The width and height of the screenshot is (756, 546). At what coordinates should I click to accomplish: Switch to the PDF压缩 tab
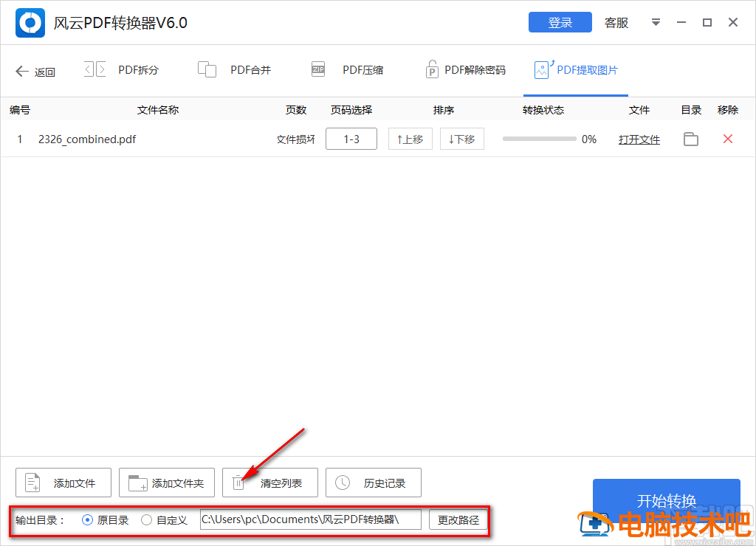point(363,70)
